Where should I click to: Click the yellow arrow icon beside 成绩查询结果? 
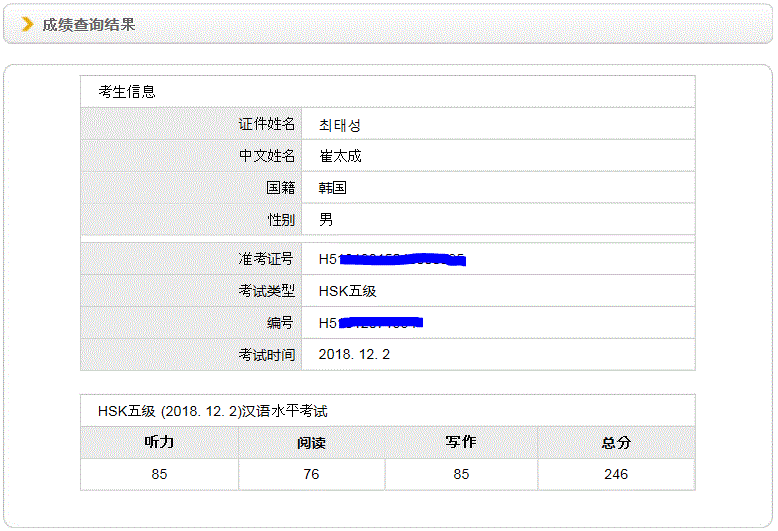coord(27,24)
